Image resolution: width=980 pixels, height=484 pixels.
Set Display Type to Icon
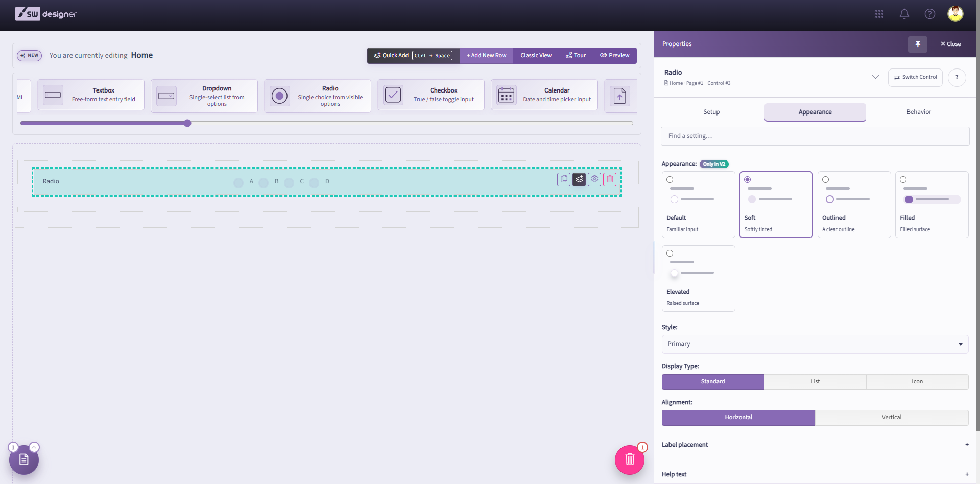917,382
